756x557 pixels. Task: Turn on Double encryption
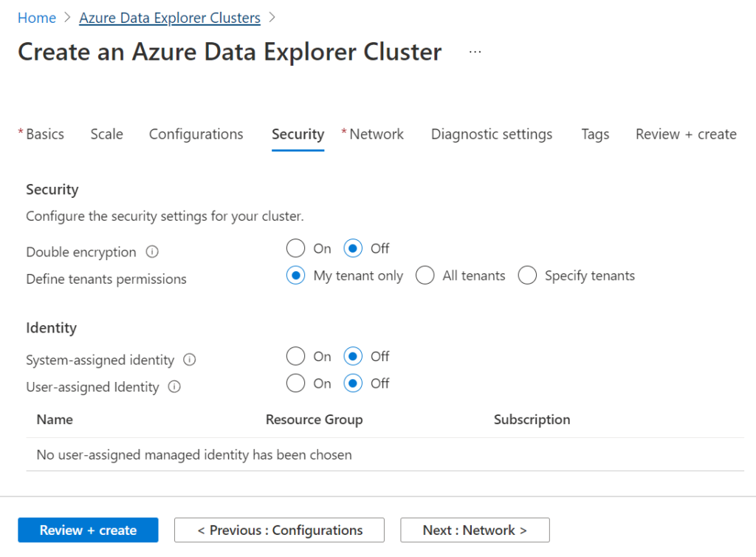pos(295,248)
